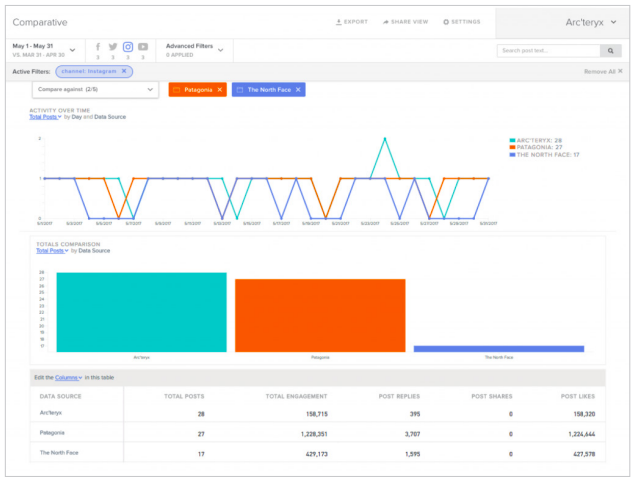
Task: Open the Settings option
Action: point(462,22)
